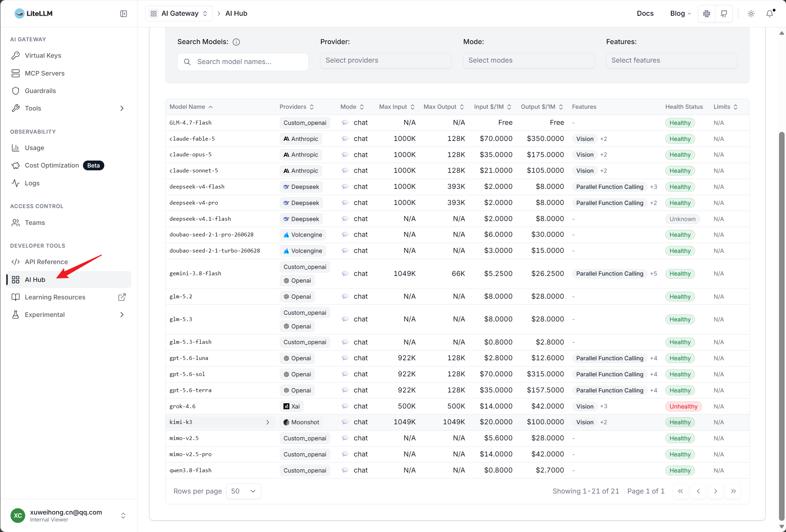Viewport: 786px width, 532px height.
Task: Click the Guardrails shield icon
Action: tap(15, 91)
